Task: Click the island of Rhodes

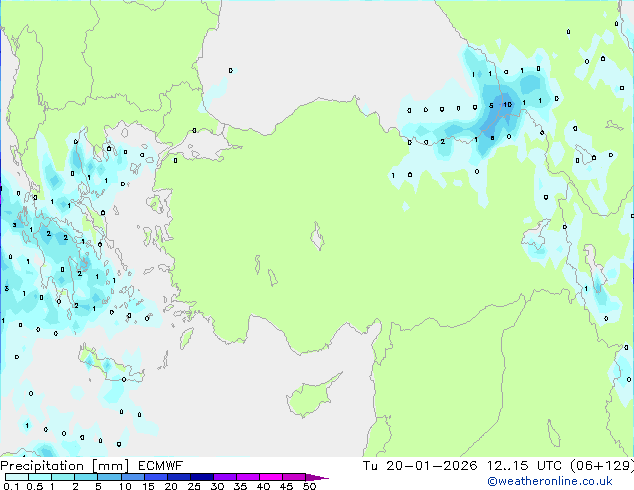Action: tap(186, 338)
